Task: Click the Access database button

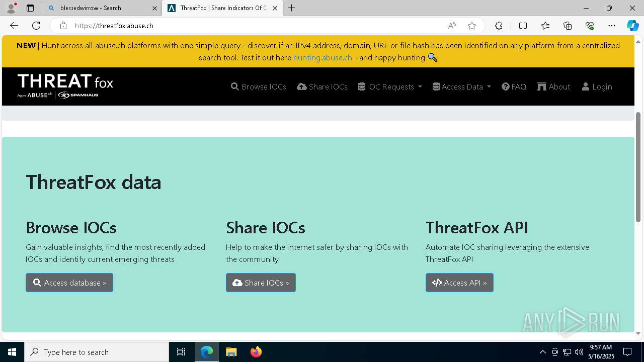Action: point(69,283)
